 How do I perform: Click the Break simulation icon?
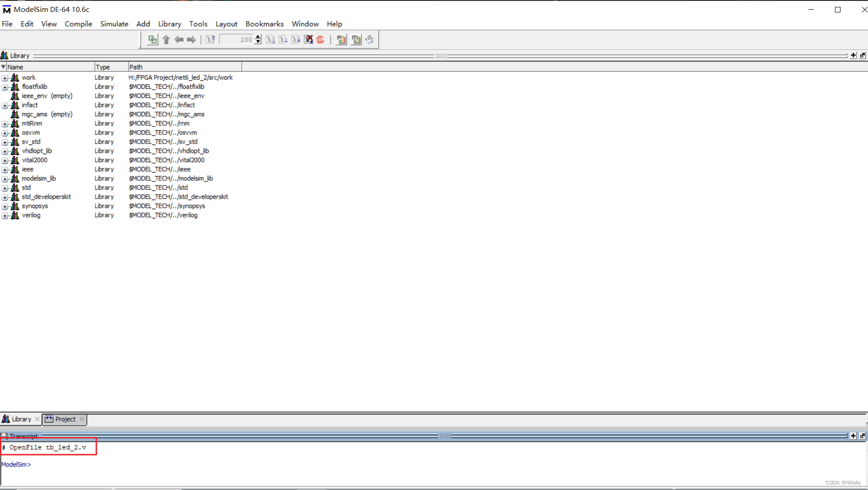(x=309, y=40)
